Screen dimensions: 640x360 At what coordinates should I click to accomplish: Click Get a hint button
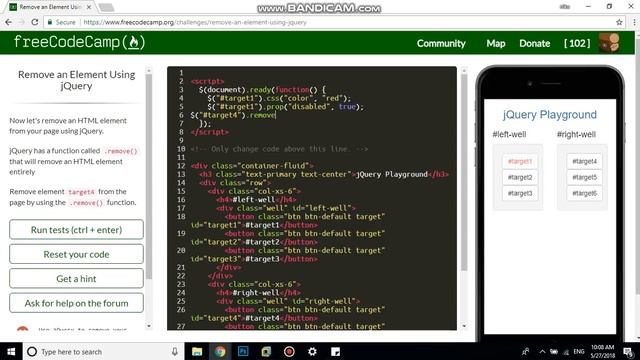[x=76, y=279]
